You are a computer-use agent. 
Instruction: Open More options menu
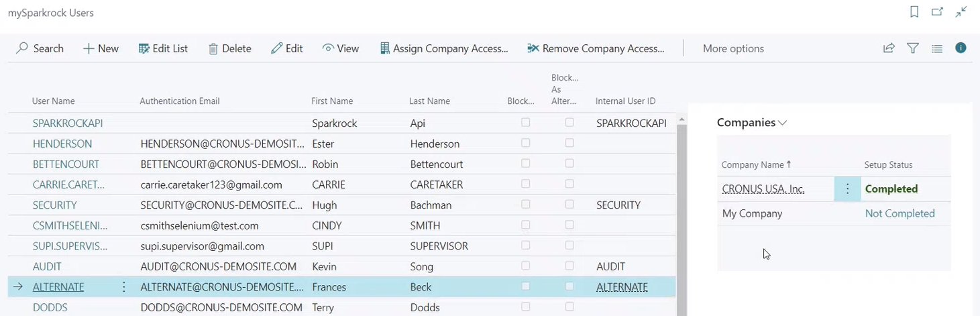(x=733, y=48)
